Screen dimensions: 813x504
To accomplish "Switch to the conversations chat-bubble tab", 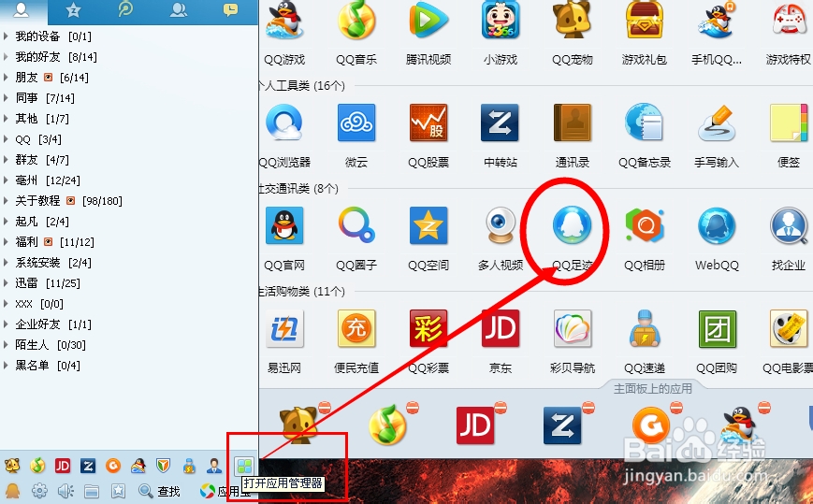I will 230,11.
